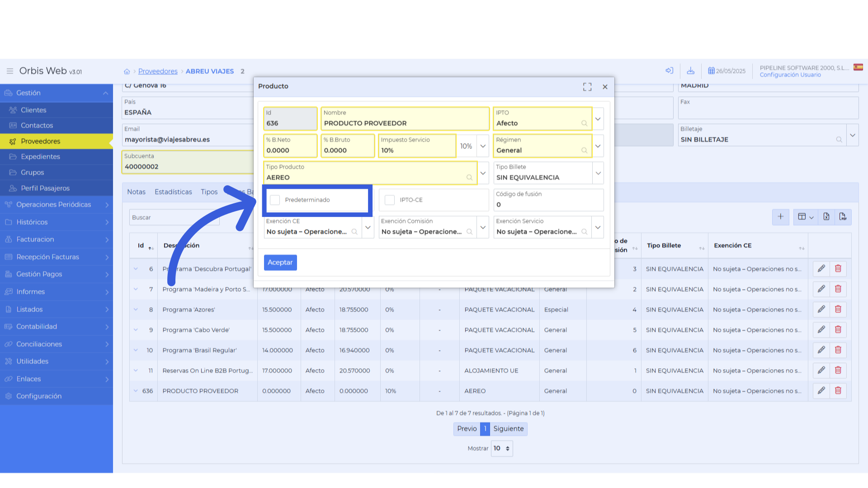Expand Operaciones Periódicas in sidebar
868x488 pixels.
(x=57, y=204)
